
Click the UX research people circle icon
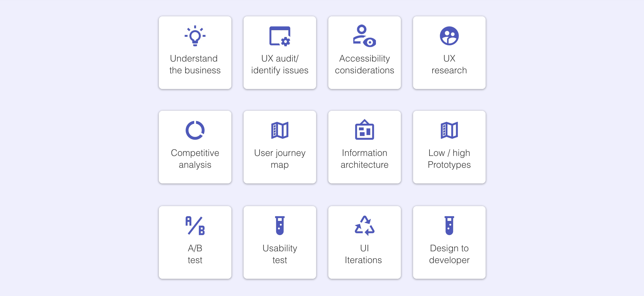tap(449, 36)
